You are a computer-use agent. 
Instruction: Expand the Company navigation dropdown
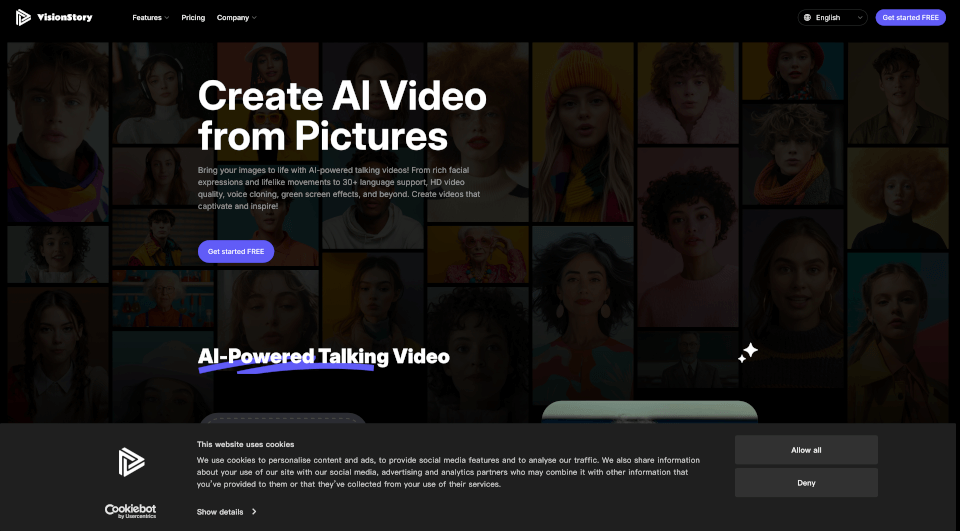pyautogui.click(x=236, y=17)
